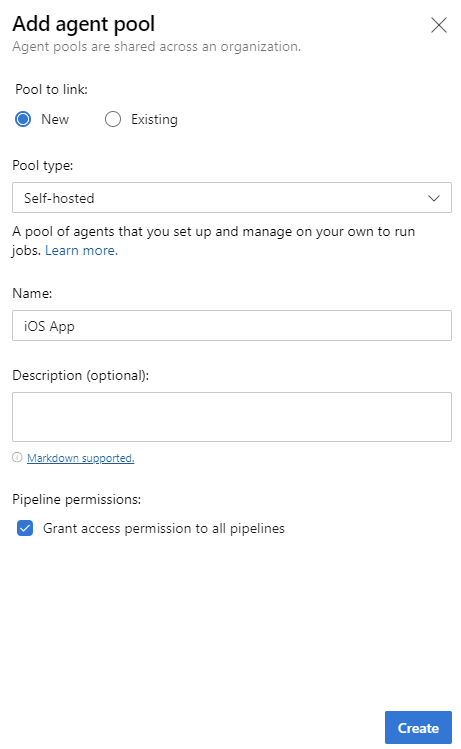Click the 'Pipeline permissions:' section label
Image resolution: width=461 pixels, height=749 pixels.
76,499
